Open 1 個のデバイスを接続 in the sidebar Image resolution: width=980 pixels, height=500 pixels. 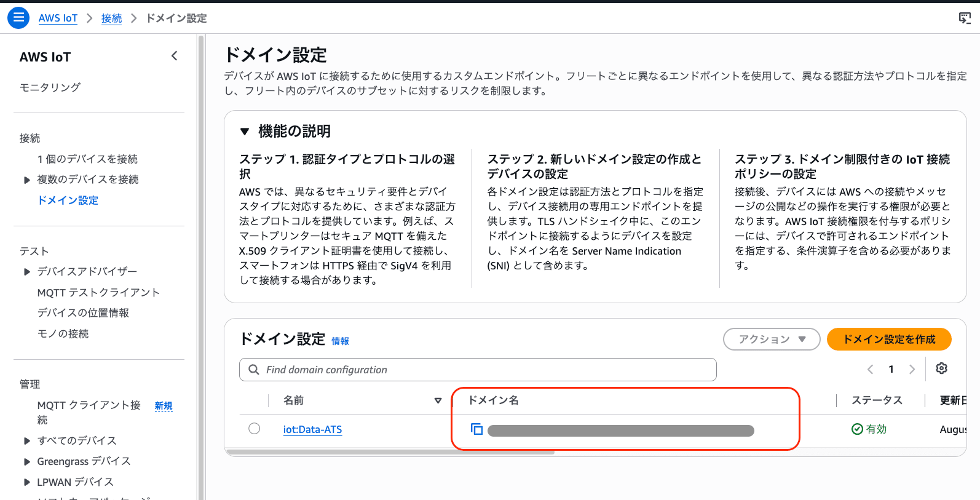click(87, 159)
